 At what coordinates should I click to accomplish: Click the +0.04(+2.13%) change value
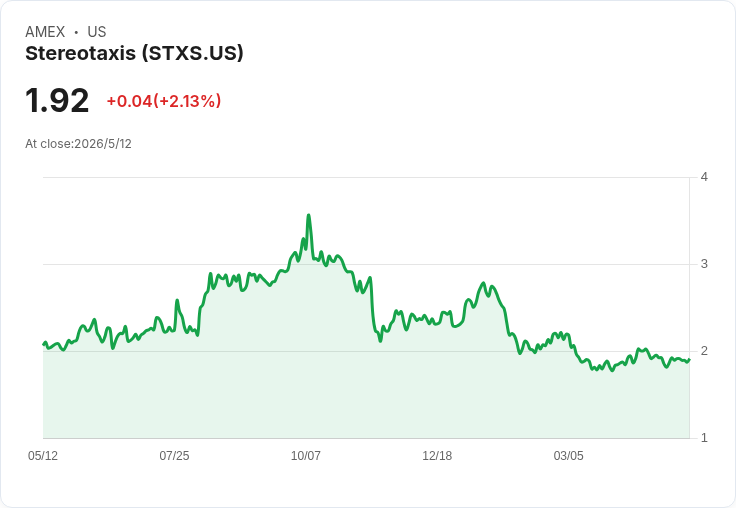coord(164,101)
